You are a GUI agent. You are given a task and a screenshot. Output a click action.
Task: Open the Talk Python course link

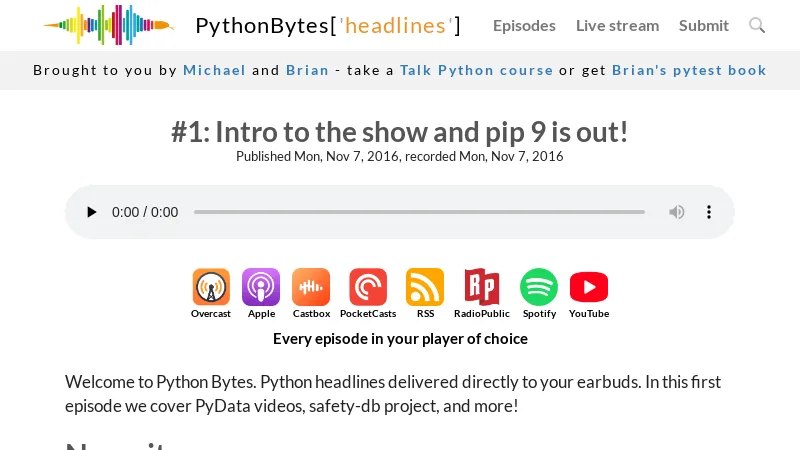coord(476,70)
